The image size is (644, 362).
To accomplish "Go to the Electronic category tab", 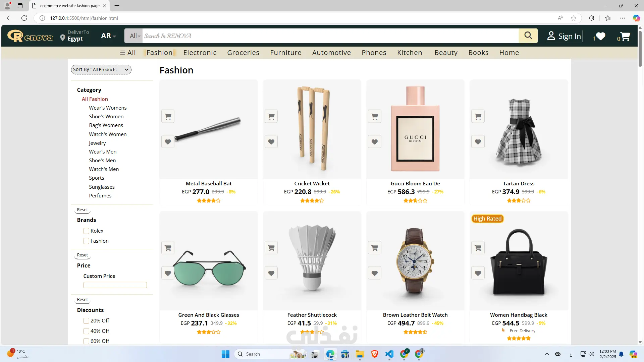I will click(200, 53).
